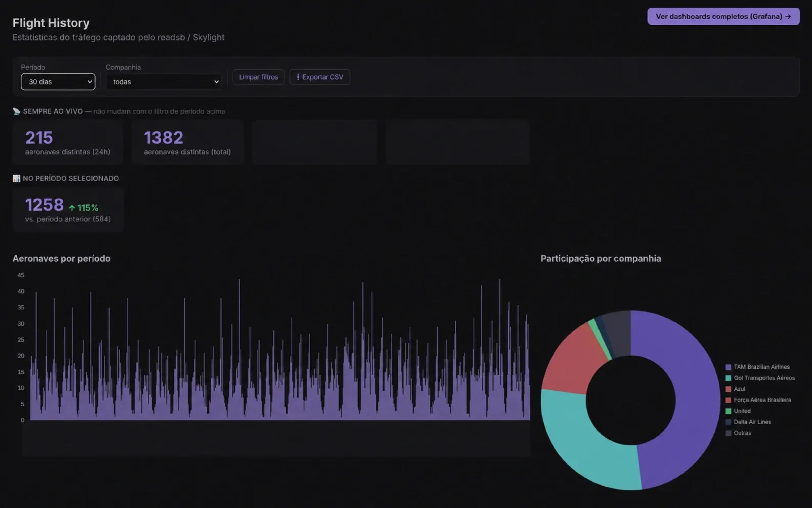Click the bar chart icon beside NO PERÍODO SELECIONADO
The height and width of the screenshot is (508, 812).
[17, 178]
